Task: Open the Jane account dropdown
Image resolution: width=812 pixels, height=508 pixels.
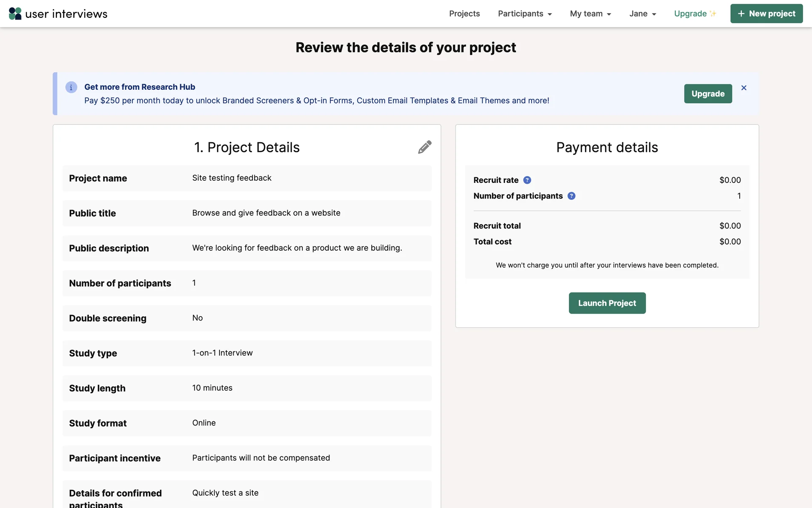Action: point(642,14)
